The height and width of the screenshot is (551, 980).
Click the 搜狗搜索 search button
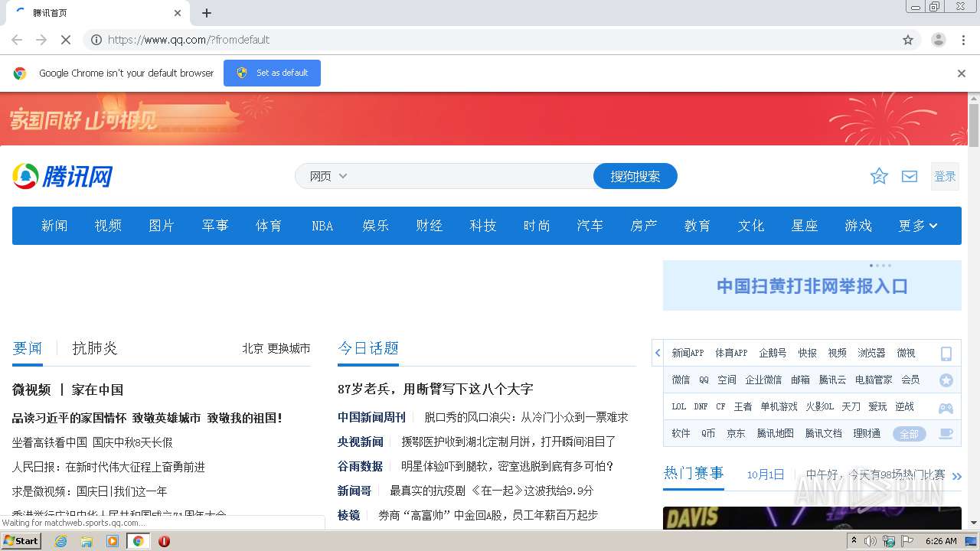(x=635, y=176)
